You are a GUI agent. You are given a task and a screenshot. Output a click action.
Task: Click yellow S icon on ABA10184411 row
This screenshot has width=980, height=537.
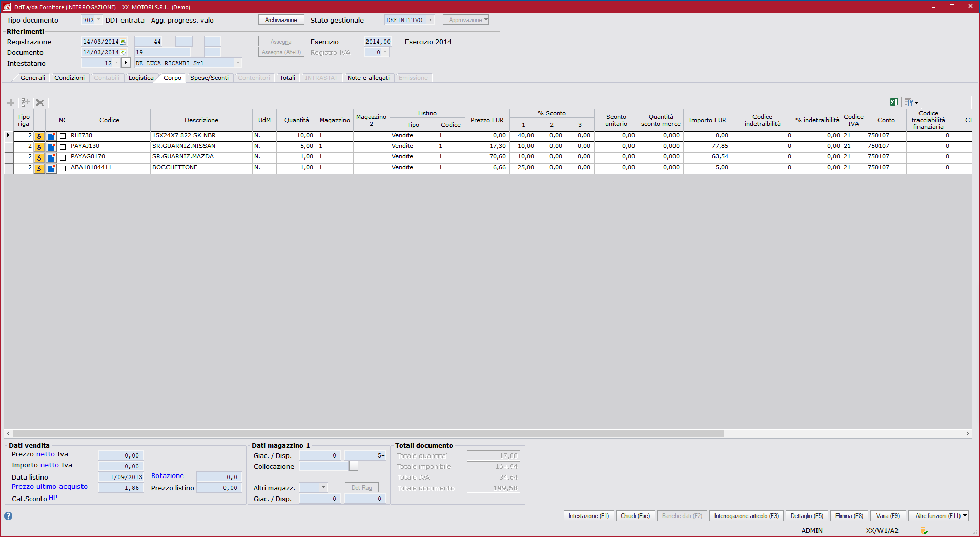coord(39,168)
